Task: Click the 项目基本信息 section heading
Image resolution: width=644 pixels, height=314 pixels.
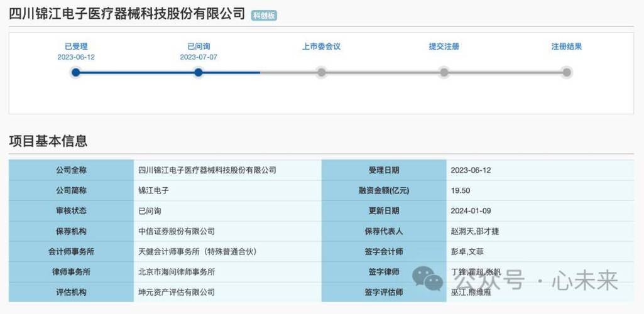Action: pos(48,141)
